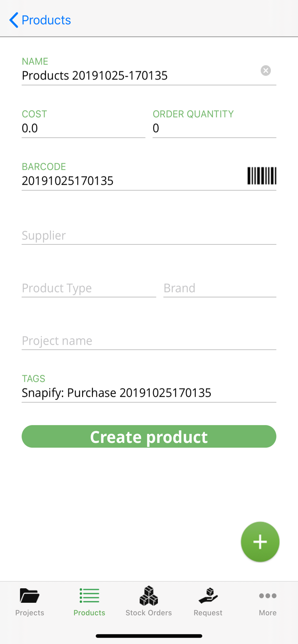
Task: Select the Project name field
Action: [149, 340]
